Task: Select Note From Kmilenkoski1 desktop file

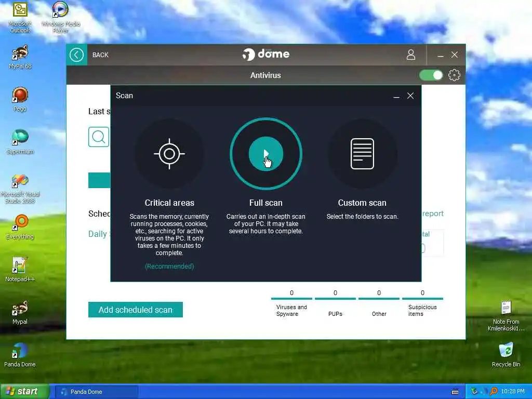Action: [x=506, y=316]
